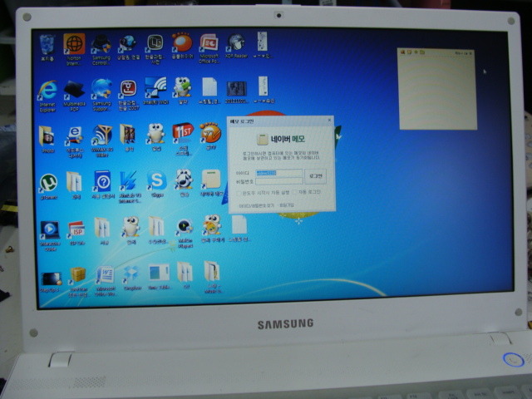Check auto-start with Windows option
This screenshot has width=532, height=399.
[263, 193]
